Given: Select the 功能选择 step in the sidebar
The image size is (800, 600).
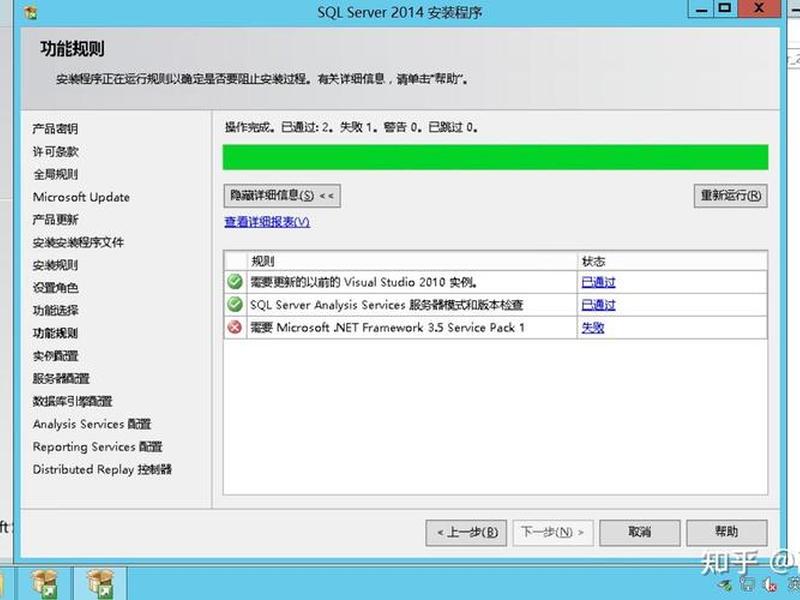Looking at the screenshot, I should tap(55, 310).
